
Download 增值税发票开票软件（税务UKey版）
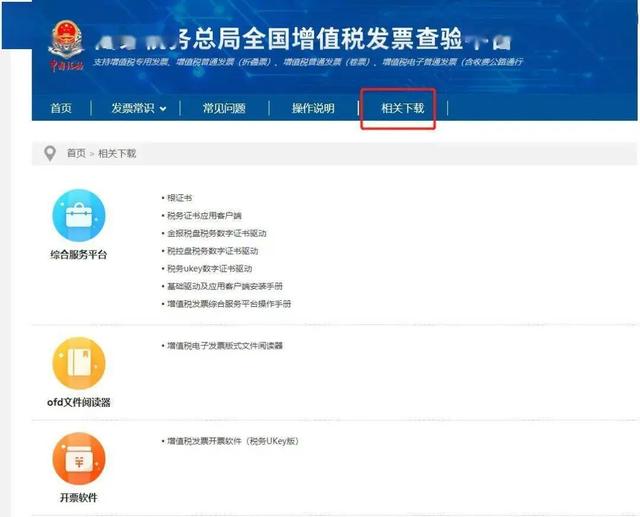[233, 441]
